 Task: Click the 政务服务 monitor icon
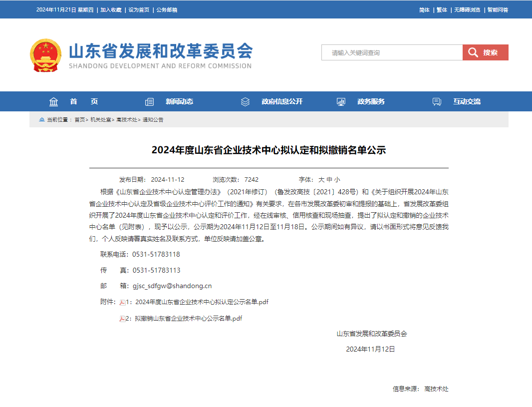point(341,102)
